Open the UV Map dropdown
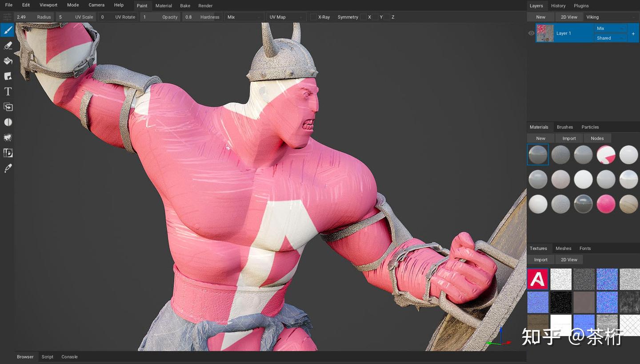 [286, 17]
